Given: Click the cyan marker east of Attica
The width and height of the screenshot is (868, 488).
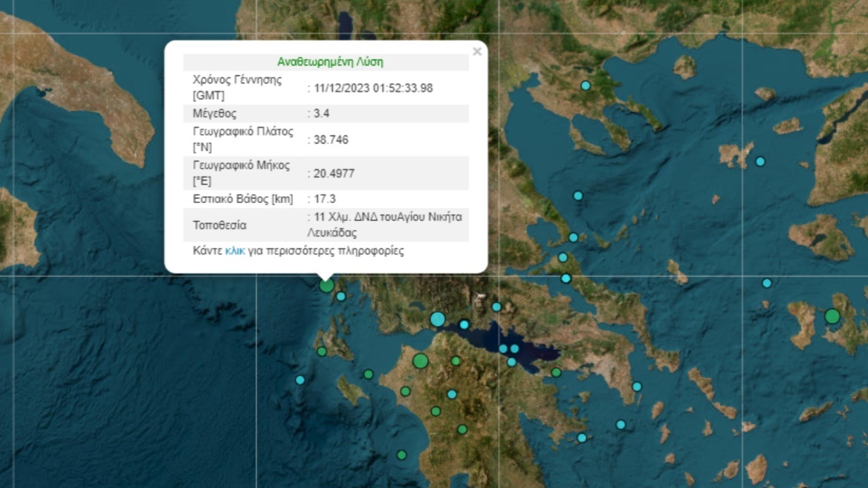Looking at the screenshot, I should coord(636,387).
